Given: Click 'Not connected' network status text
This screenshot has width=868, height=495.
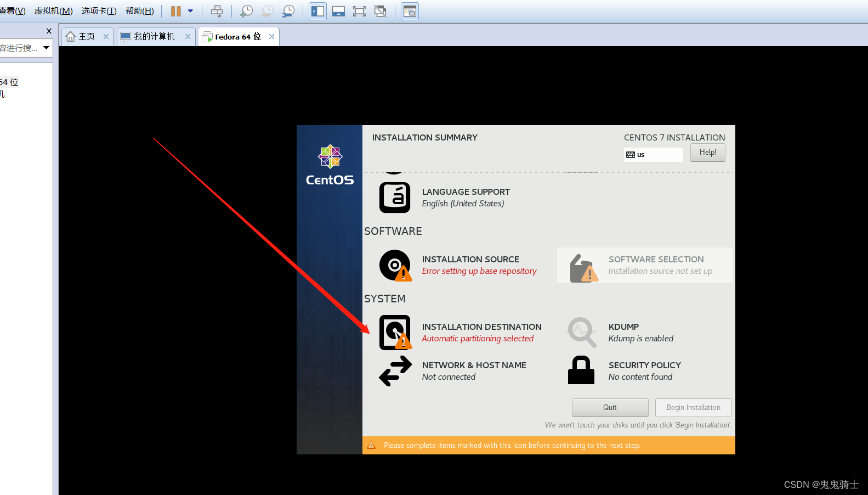Looking at the screenshot, I should [449, 377].
